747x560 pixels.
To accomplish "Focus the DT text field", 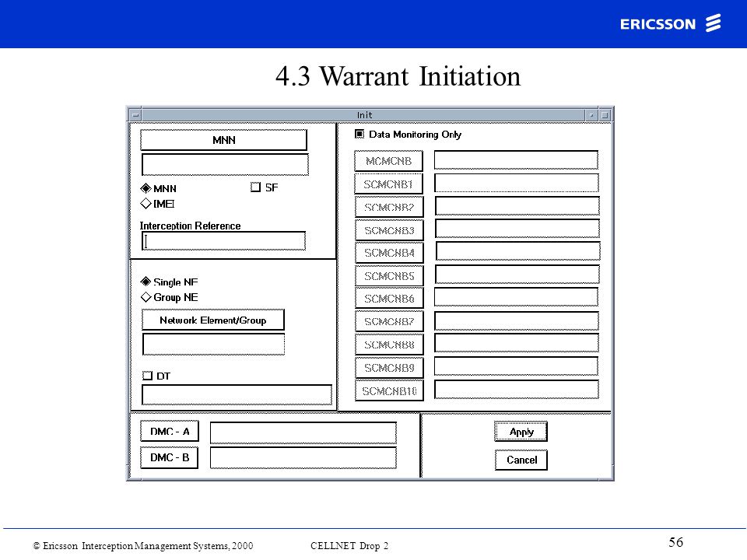I will 237,395.
